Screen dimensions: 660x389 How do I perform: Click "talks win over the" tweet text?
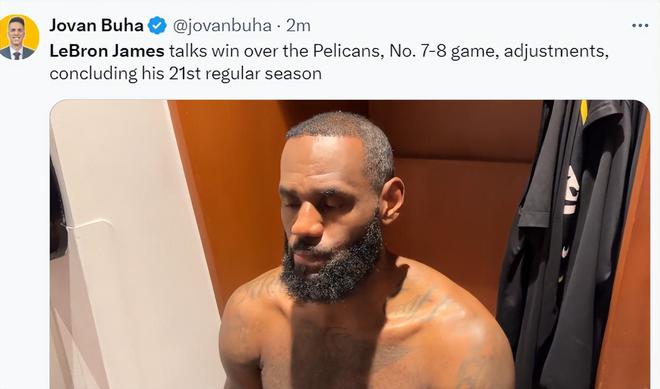239,51
